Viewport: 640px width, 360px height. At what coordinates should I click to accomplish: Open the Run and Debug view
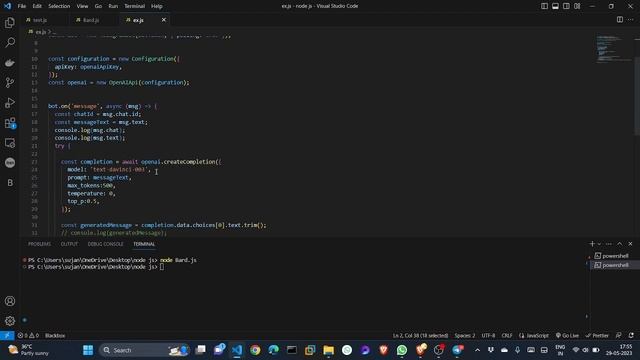pos(10,102)
